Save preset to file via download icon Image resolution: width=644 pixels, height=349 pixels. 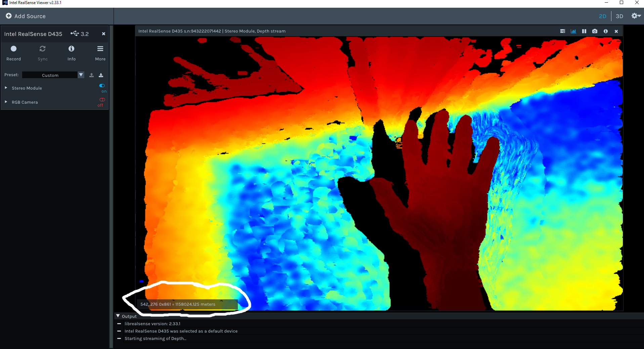pyautogui.click(x=101, y=75)
